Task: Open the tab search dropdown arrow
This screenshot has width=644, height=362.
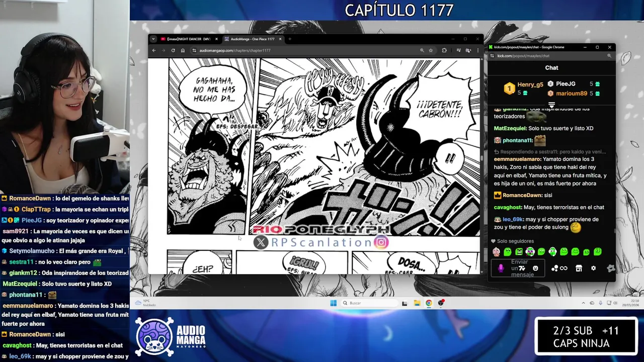Action: point(153,39)
